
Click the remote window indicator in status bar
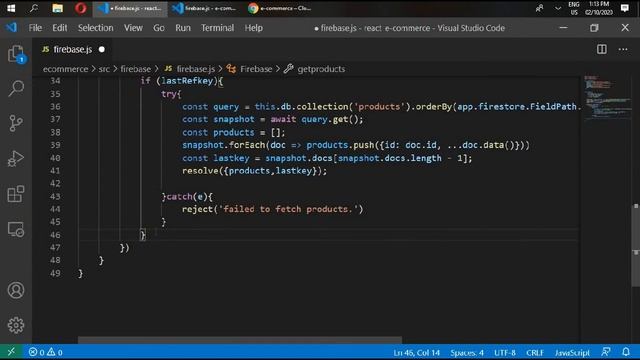pos(11,352)
